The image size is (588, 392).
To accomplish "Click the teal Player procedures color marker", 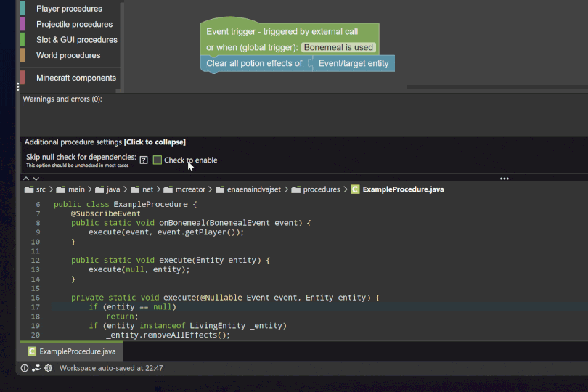I will pos(22,9).
